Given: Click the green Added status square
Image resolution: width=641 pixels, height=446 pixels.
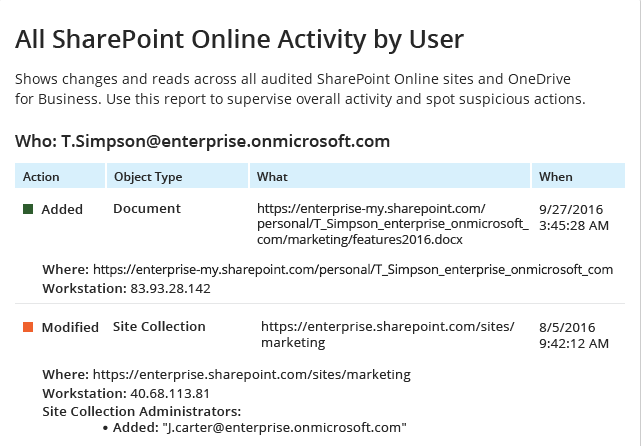Looking at the screenshot, I should coord(28,209).
